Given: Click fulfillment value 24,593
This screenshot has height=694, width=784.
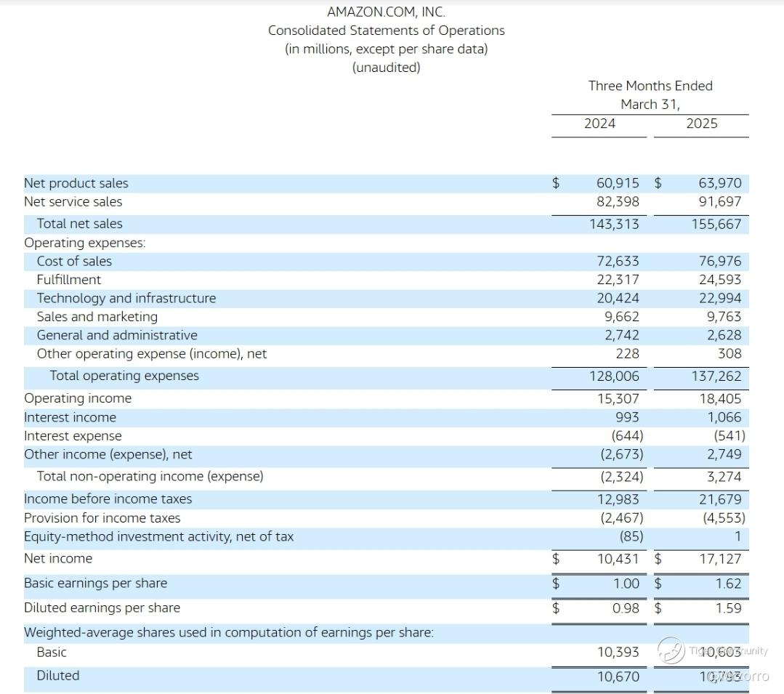Looking at the screenshot, I should (x=720, y=280).
